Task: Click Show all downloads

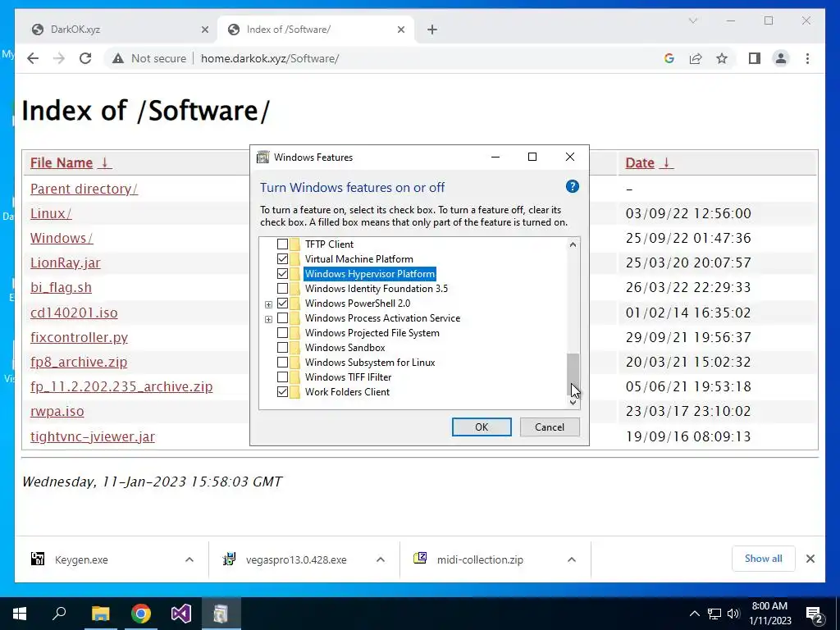Action: click(x=764, y=559)
